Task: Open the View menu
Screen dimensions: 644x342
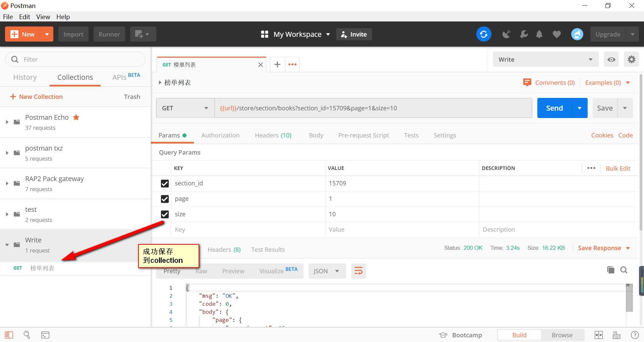Action: coord(43,17)
